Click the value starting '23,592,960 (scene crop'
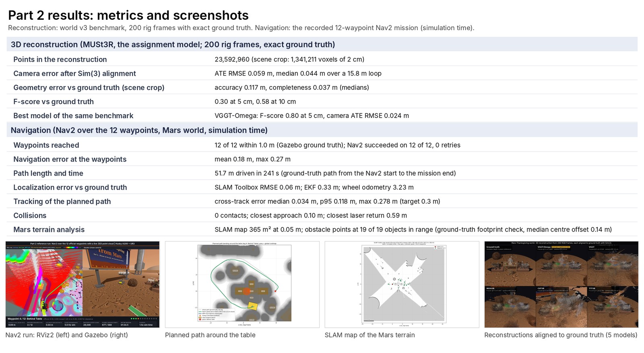This screenshot has height=353, width=644. click(289, 60)
